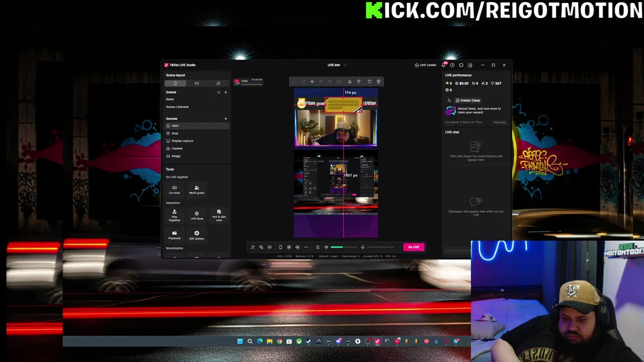Open the Poll & Gift vote tool
This screenshot has width=644, height=362.
[x=219, y=216]
